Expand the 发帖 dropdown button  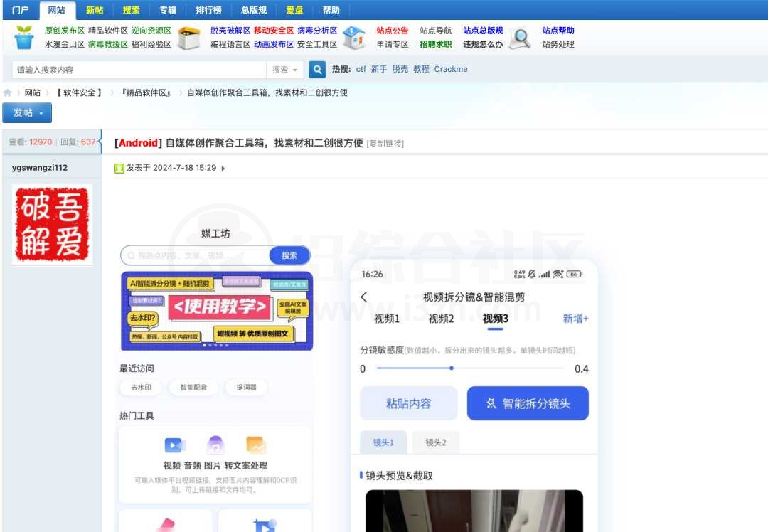pyautogui.click(x=27, y=113)
